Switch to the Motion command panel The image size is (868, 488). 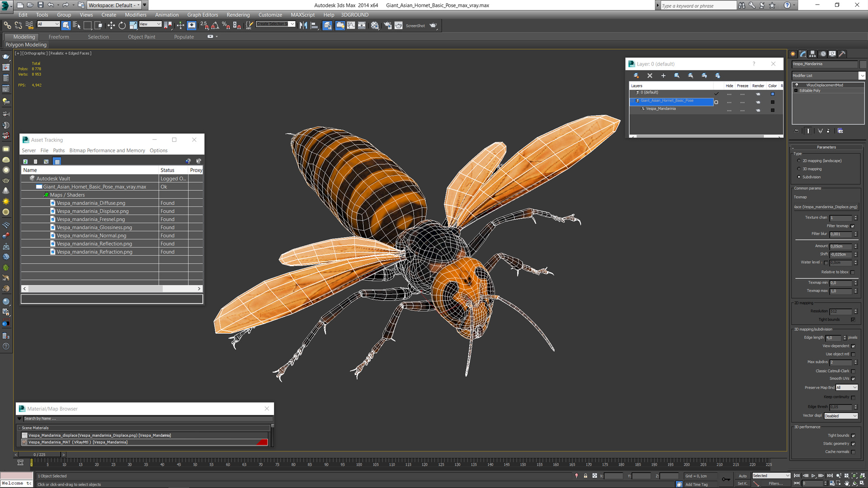823,54
